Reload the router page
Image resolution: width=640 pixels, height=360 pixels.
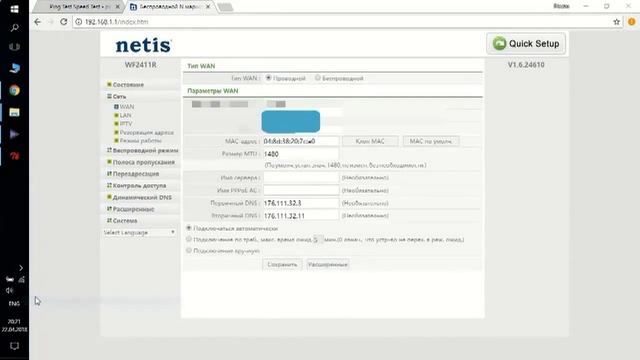click(x=64, y=22)
